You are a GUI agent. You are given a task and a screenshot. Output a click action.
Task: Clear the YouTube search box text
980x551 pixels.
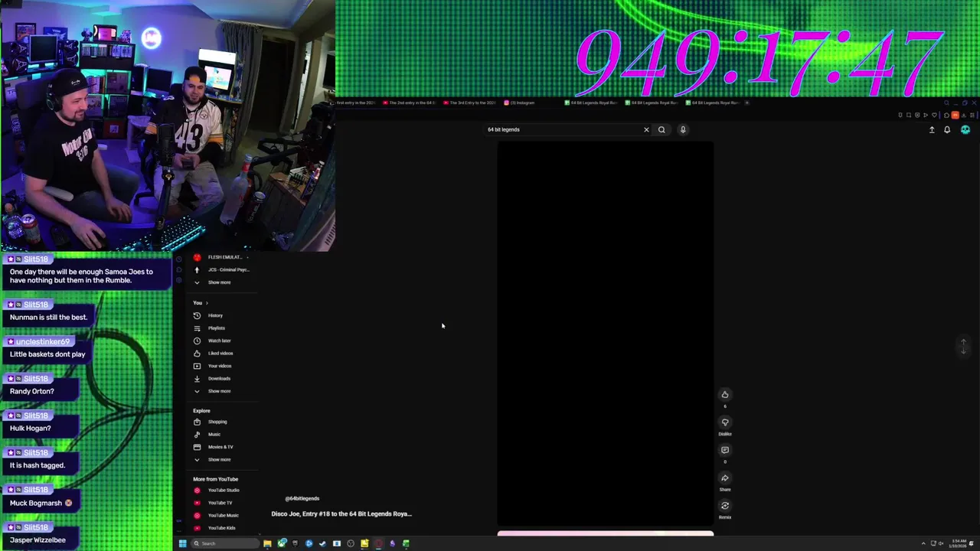pos(646,129)
